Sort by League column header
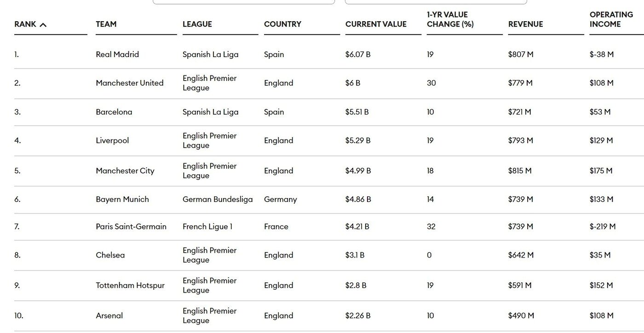The height and width of the screenshot is (333, 644). (x=197, y=24)
